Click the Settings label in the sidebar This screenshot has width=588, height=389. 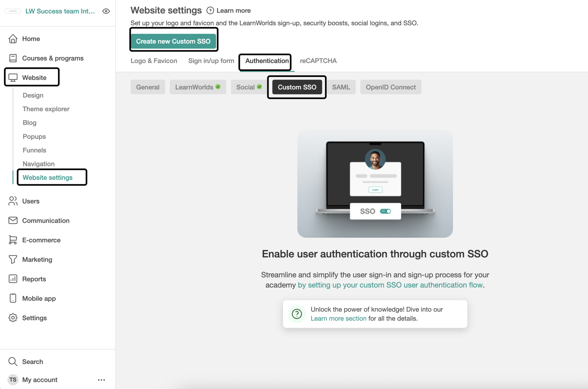click(x=34, y=318)
